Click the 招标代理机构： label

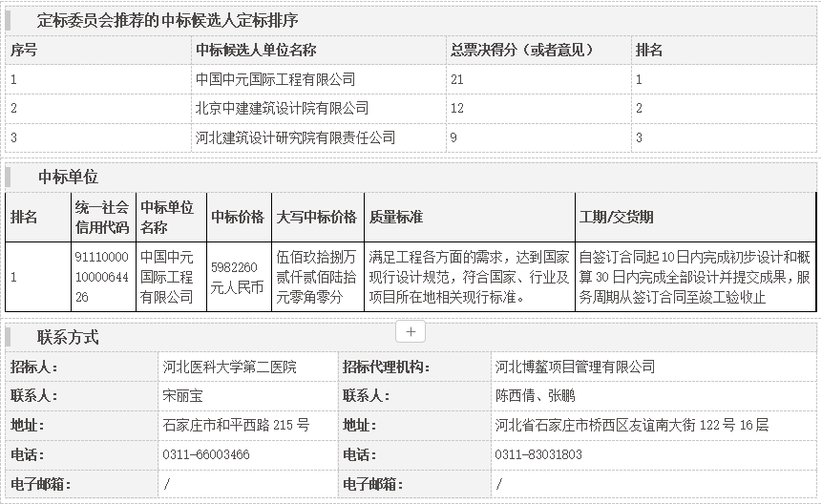[x=387, y=367]
